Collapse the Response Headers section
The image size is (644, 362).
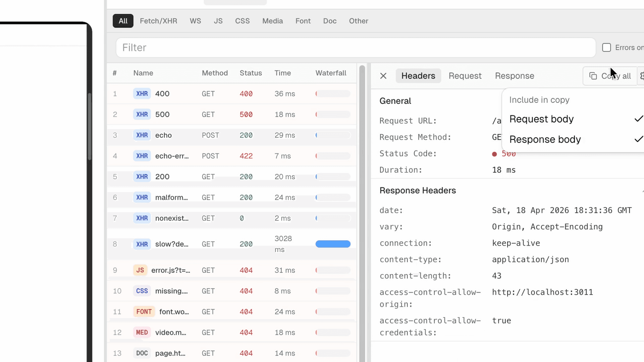tap(642, 190)
